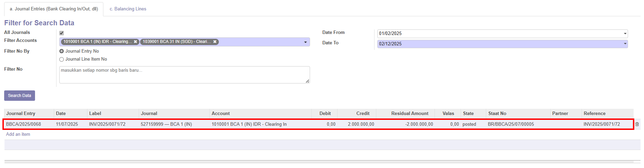Click the Date From field showing 01/02/2025

(499, 34)
